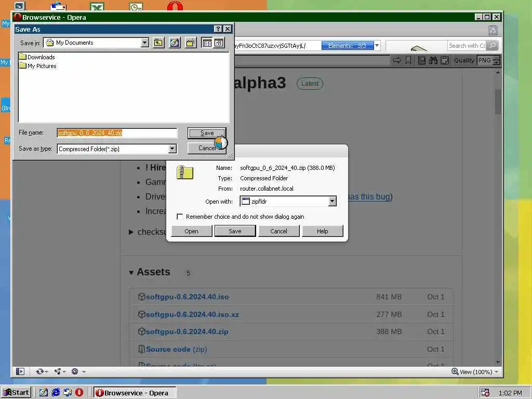The image size is (532, 399).
Task: Click the 1:02 PM taskbar clock
Action: click(510, 393)
